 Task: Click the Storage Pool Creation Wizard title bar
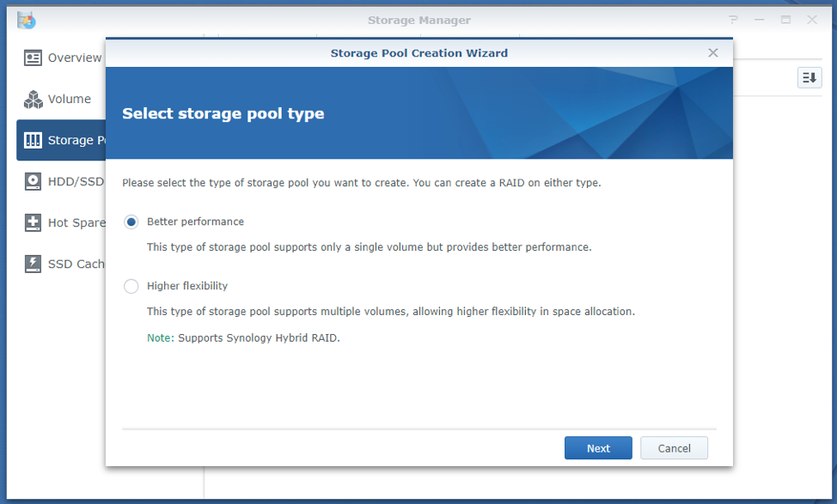pyautogui.click(x=418, y=53)
